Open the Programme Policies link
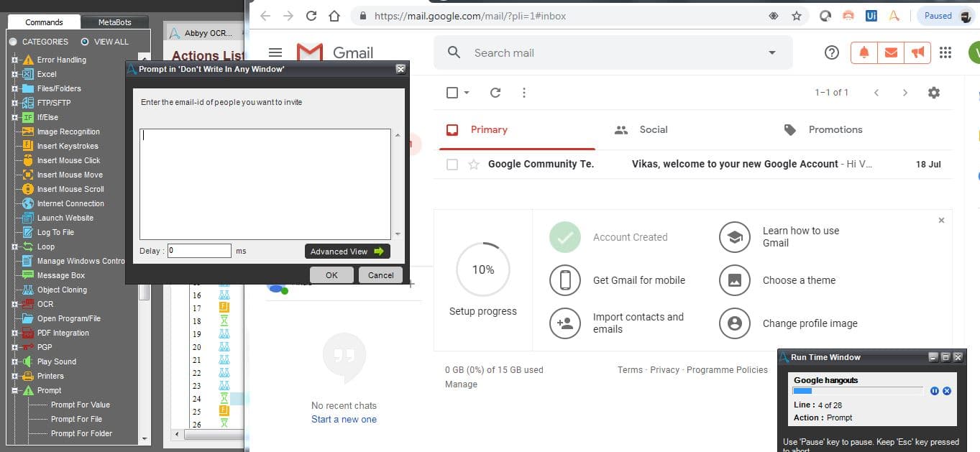This screenshot has width=980, height=452. tap(727, 370)
